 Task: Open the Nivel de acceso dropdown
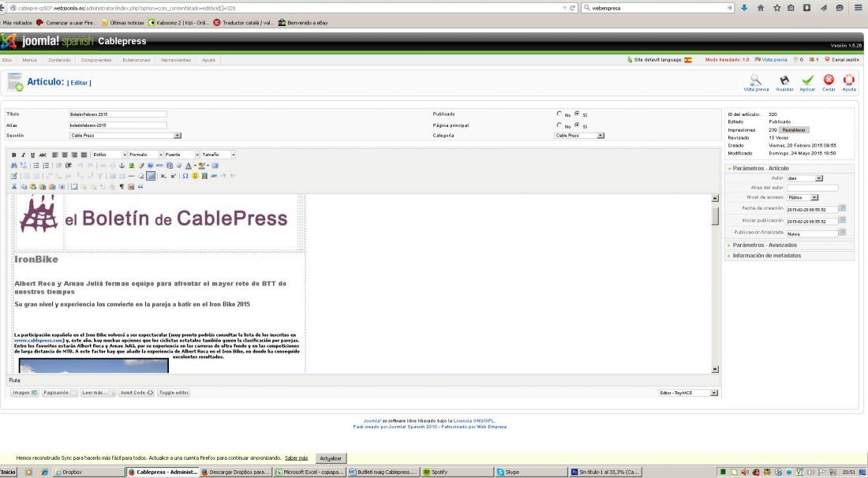(x=803, y=197)
